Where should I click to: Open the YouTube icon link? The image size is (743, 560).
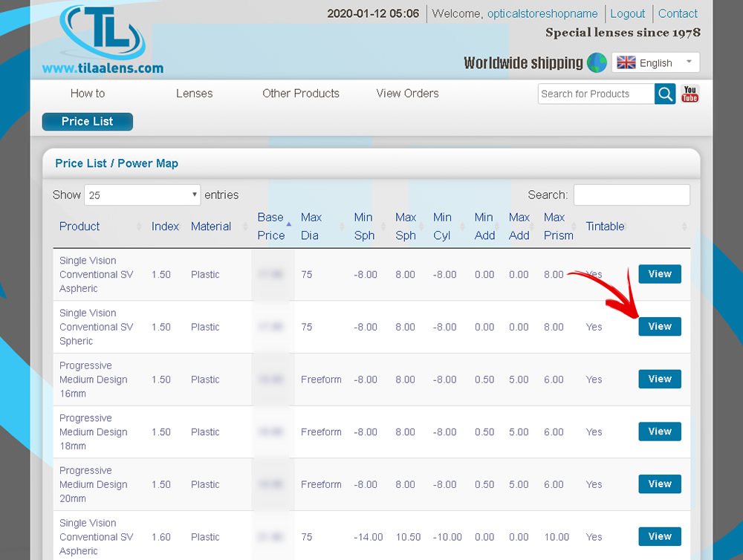(x=690, y=94)
